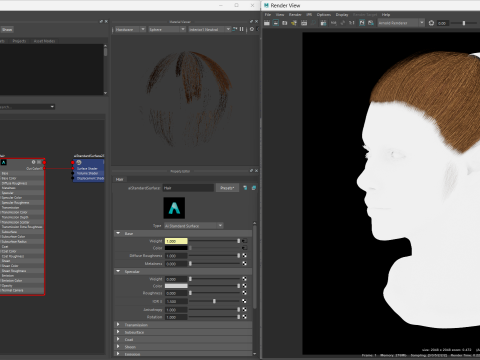The image size is (480, 360).
Task: Open the Sphere shape dropdown
Action: coord(167,29)
